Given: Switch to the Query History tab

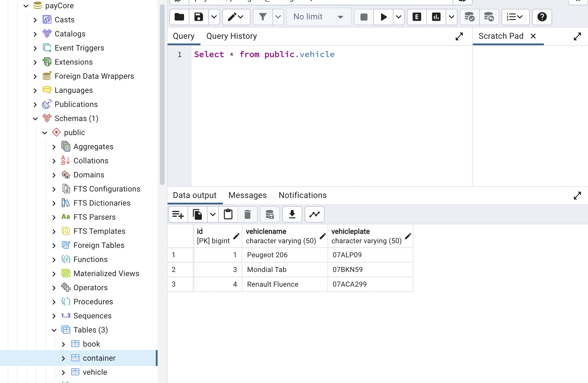Looking at the screenshot, I should tap(231, 36).
